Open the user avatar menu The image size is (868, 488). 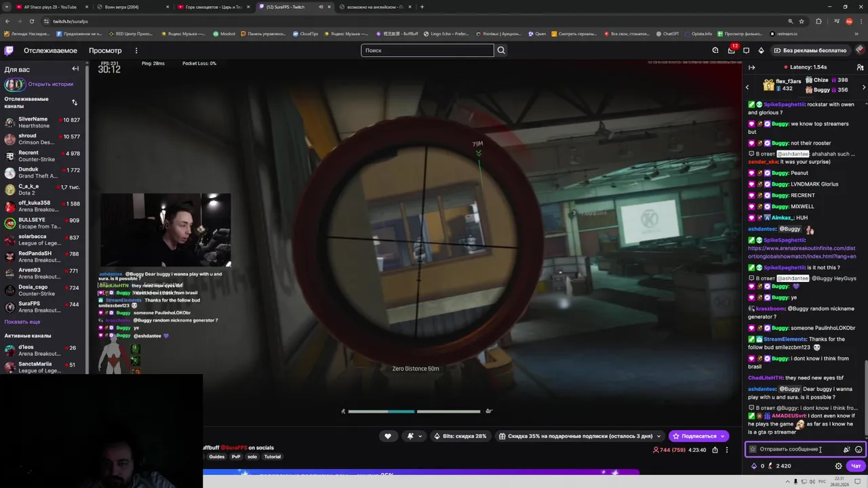click(x=861, y=49)
